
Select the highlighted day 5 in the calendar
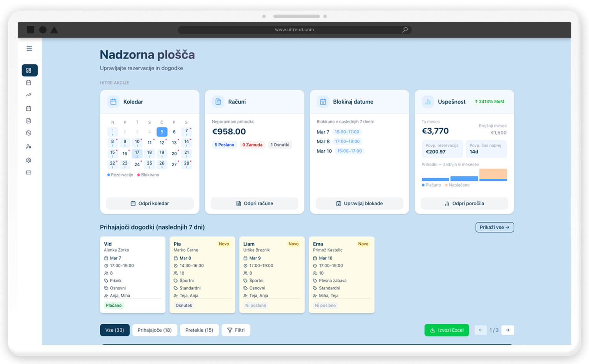pos(162,132)
